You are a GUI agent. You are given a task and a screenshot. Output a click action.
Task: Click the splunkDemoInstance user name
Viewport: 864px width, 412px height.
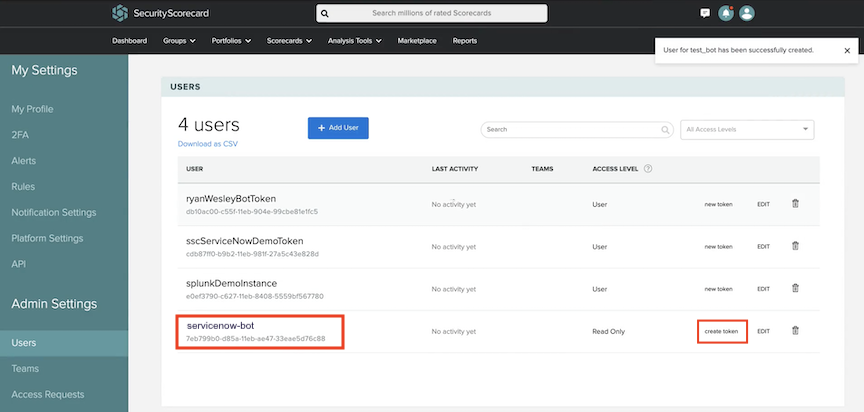pos(231,283)
